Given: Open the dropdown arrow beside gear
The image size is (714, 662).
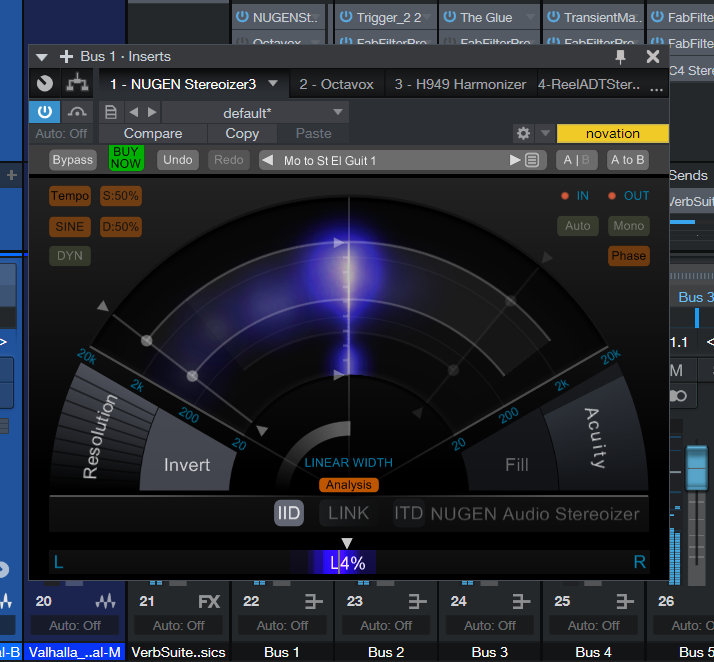Looking at the screenshot, I should pyautogui.click(x=545, y=133).
